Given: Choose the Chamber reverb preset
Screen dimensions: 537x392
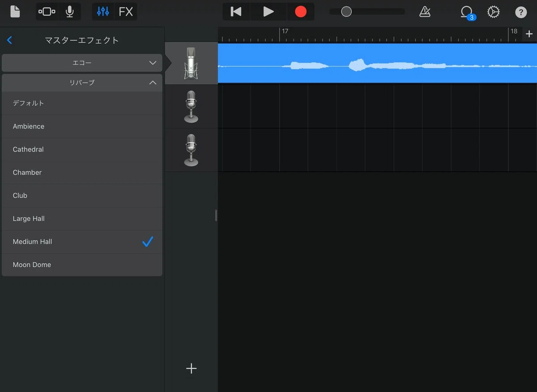Looking at the screenshot, I should coord(82,173).
